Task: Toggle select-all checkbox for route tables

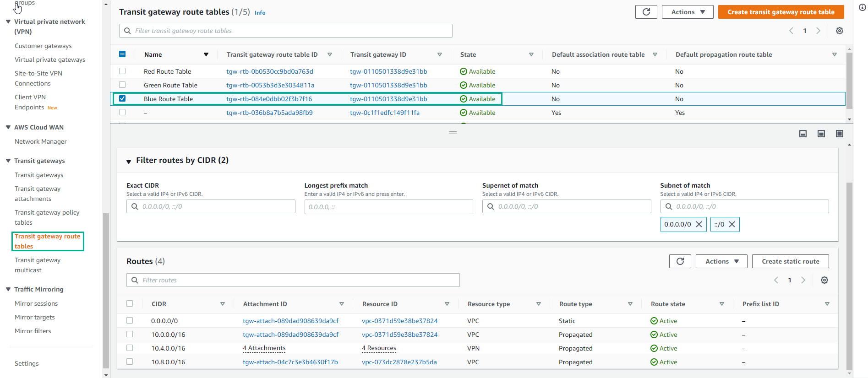Action: click(122, 54)
